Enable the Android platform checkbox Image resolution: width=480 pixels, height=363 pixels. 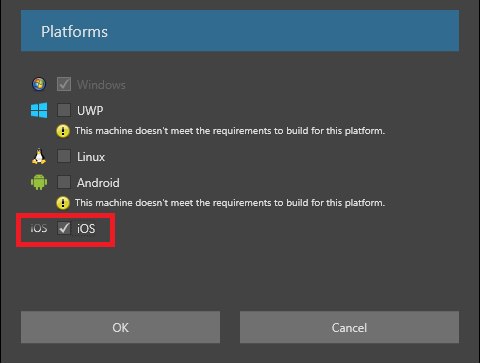tap(64, 182)
